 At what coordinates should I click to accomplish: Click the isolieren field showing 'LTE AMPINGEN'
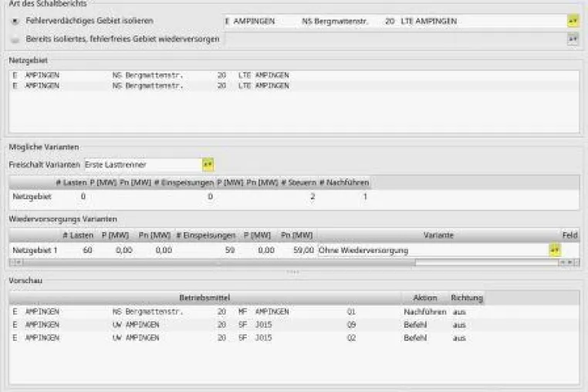(396, 21)
